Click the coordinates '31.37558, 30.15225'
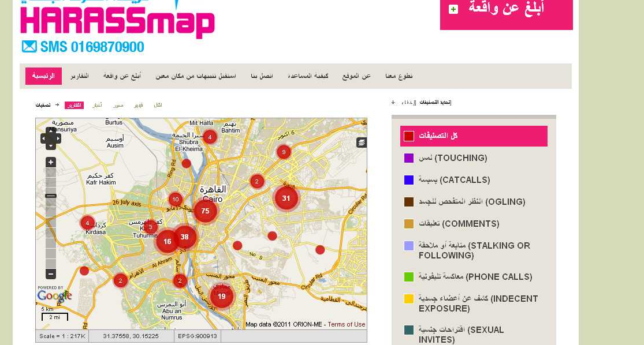The height and width of the screenshot is (345, 644). [131, 336]
